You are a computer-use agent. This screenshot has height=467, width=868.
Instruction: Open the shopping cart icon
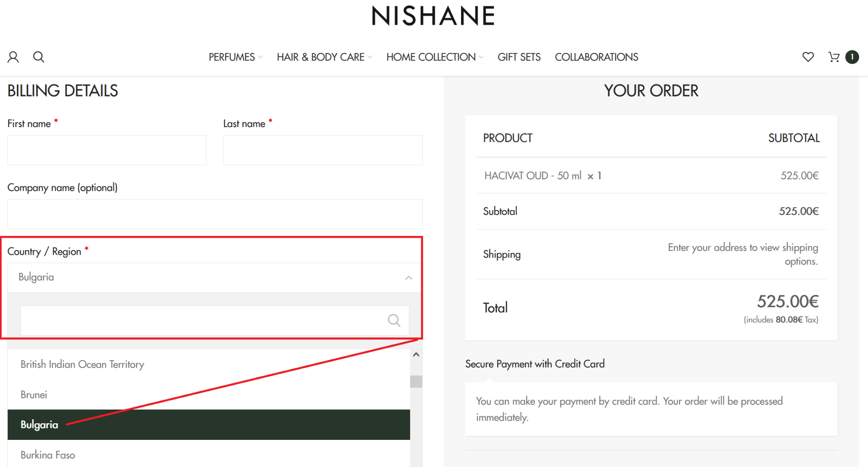pyautogui.click(x=834, y=57)
